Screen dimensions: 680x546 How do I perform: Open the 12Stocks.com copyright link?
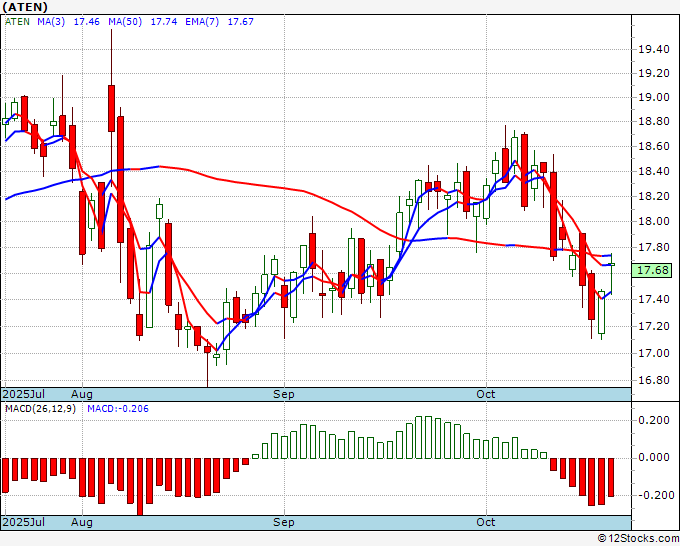click(x=638, y=538)
